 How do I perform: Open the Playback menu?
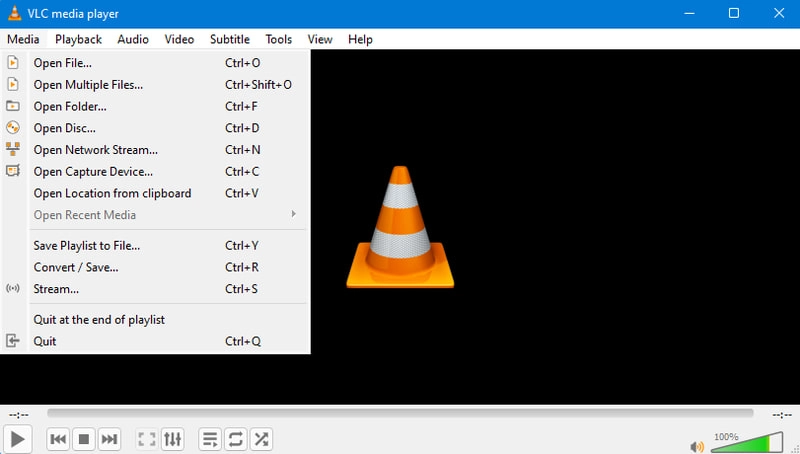tap(78, 39)
